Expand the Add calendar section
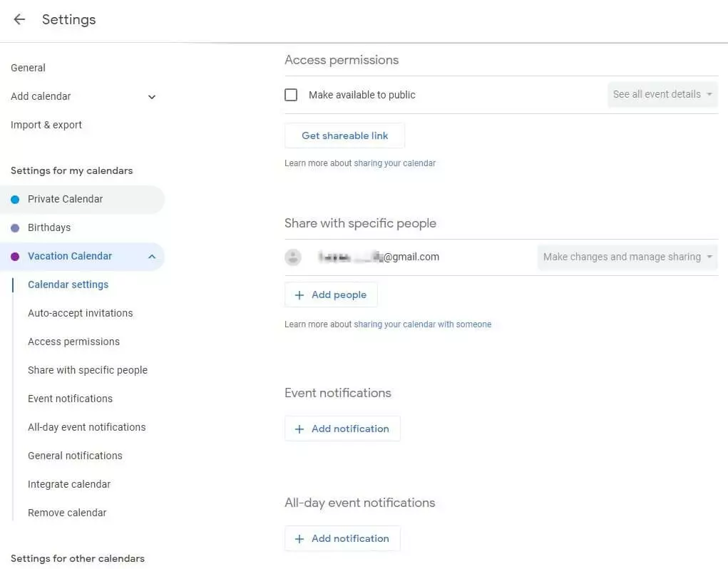The width and height of the screenshot is (728, 569). (x=151, y=97)
